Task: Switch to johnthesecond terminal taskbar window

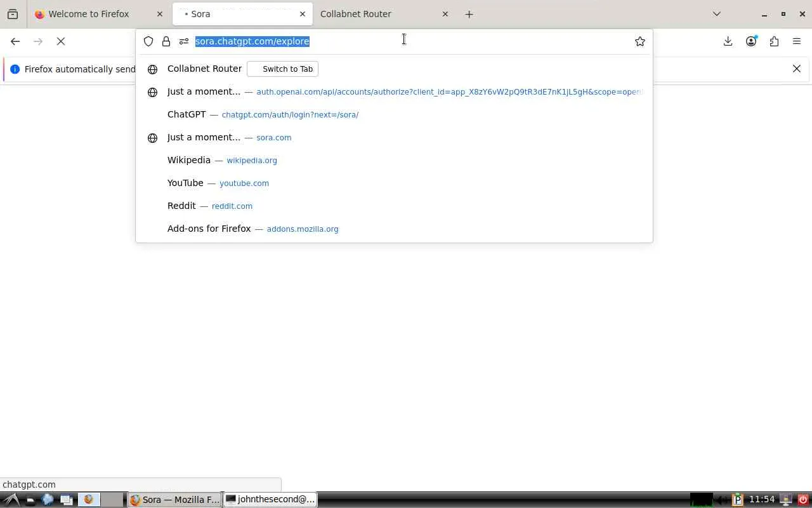Action: click(x=270, y=500)
